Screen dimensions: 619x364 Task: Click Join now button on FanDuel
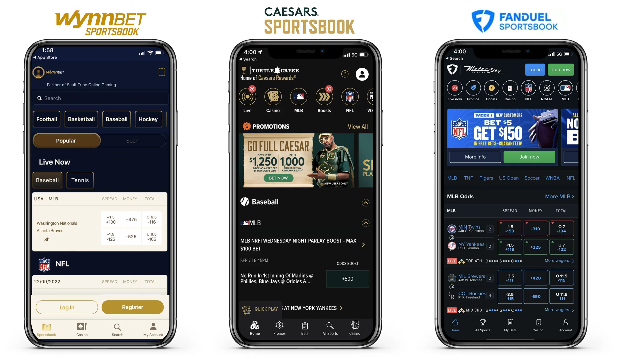click(560, 69)
